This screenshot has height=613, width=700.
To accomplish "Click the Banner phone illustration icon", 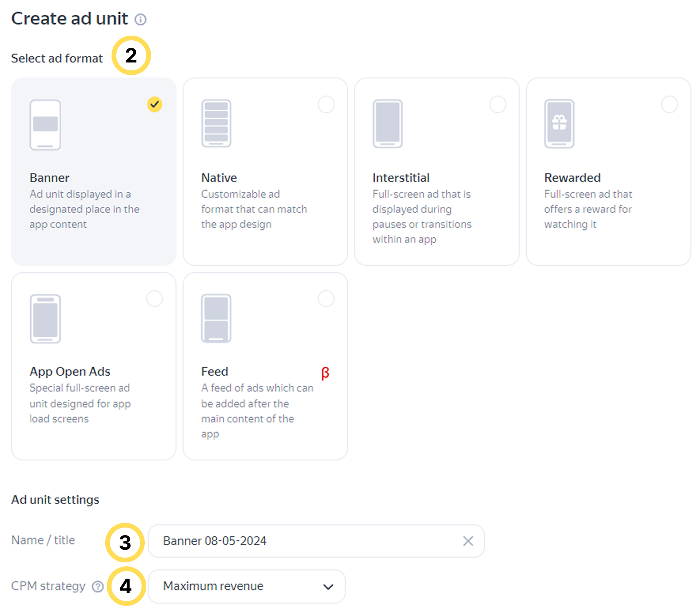I will (x=45, y=125).
